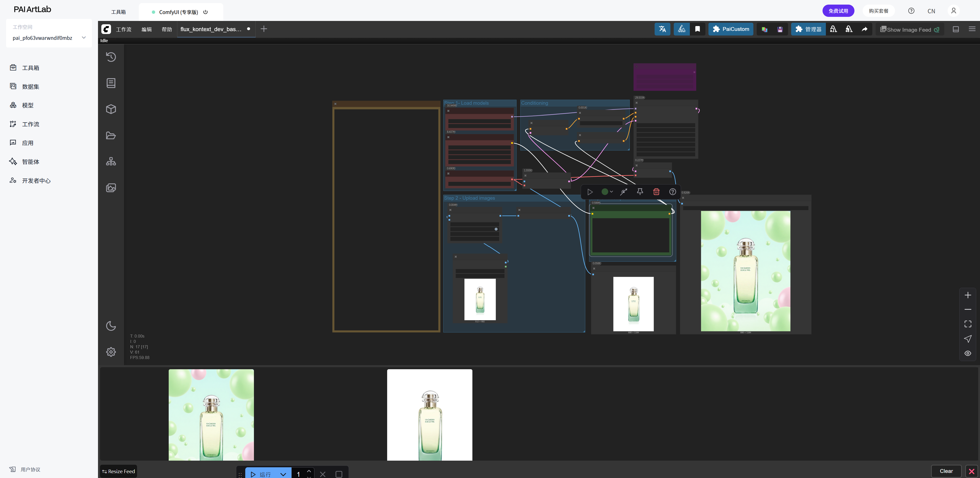Expand node color picker dropdown
This screenshot has width=980, height=478.
tap(607, 192)
